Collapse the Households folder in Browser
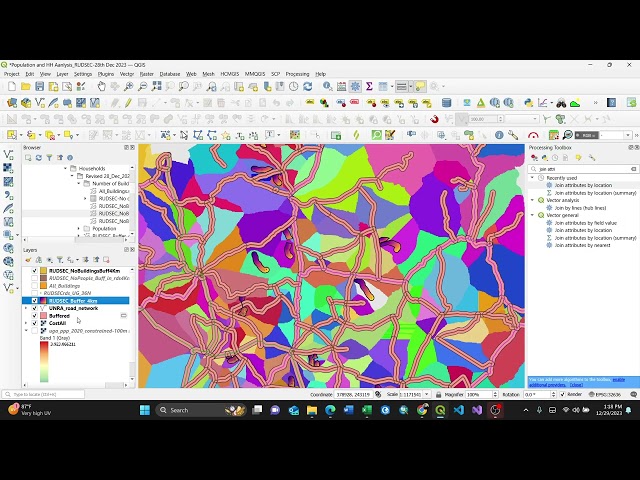The height and width of the screenshot is (480, 640). (x=66, y=168)
